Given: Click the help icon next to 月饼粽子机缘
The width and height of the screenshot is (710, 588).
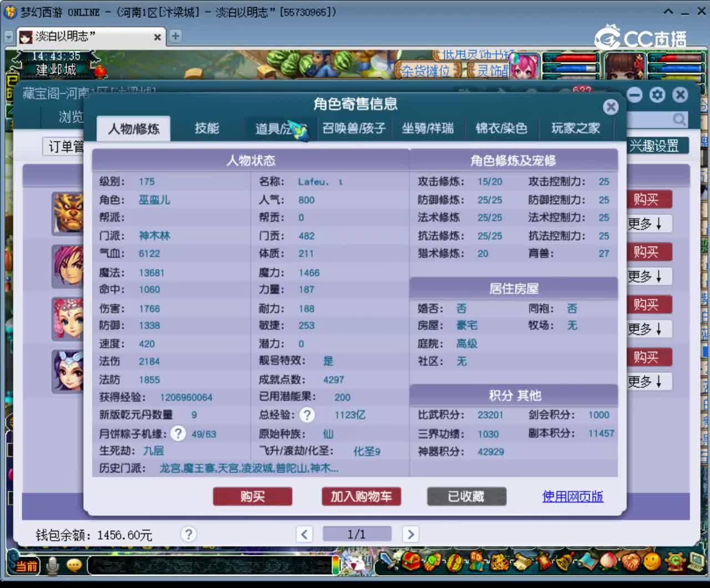Looking at the screenshot, I should point(177,433).
